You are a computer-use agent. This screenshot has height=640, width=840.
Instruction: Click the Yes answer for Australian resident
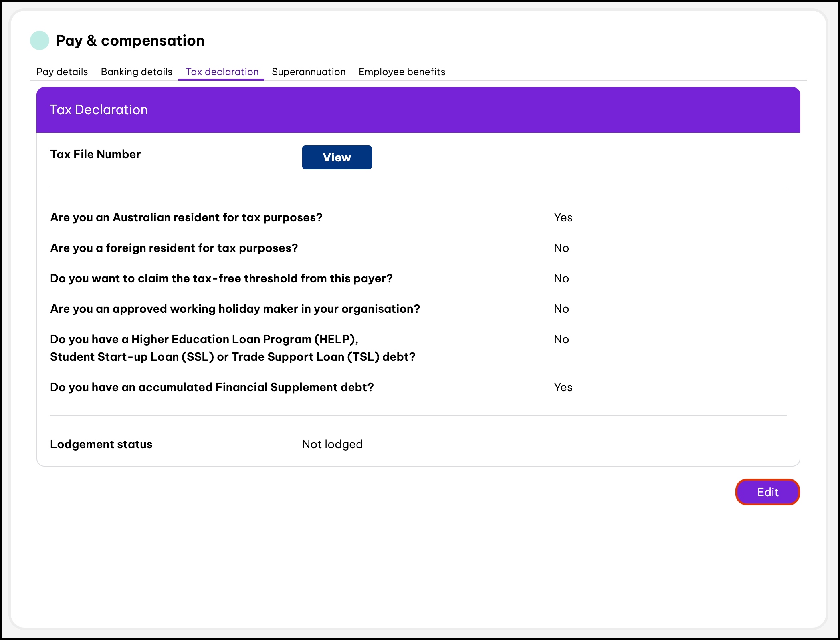(563, 217)
